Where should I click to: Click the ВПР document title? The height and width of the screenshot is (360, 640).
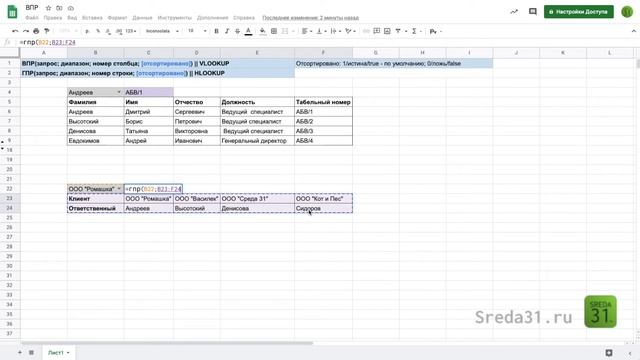pos(32,8)
